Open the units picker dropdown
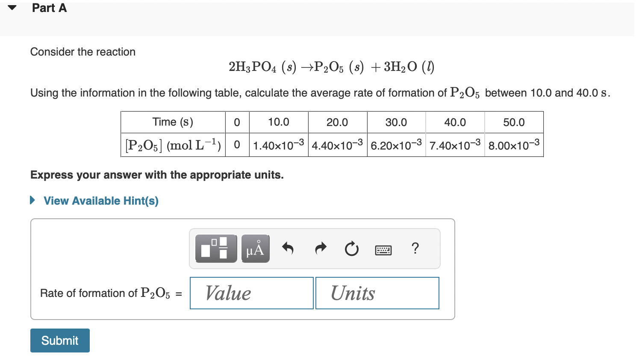This screenshot has height=364, width=642. tap(377, 293)
